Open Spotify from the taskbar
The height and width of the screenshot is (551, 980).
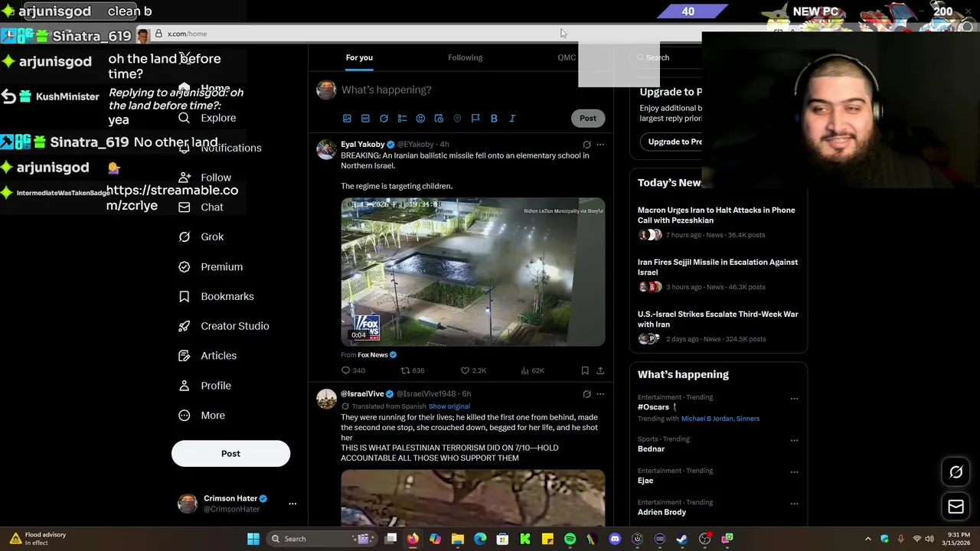[x=570, y=539]
